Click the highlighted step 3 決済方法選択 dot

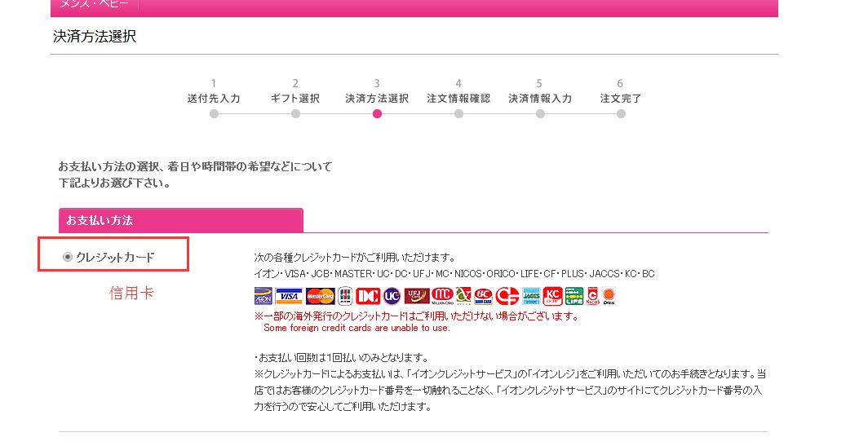[377, 114]
